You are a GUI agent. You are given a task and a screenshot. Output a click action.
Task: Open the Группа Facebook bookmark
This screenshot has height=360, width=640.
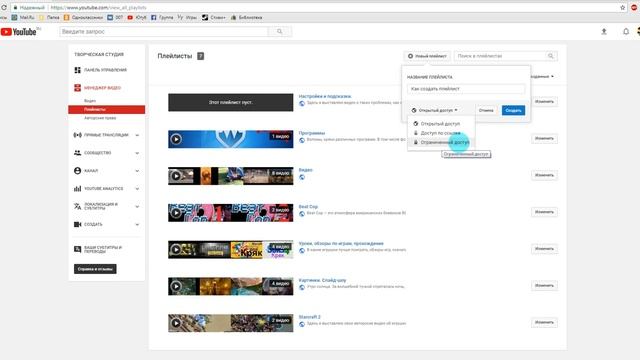[x=162, y=18]
